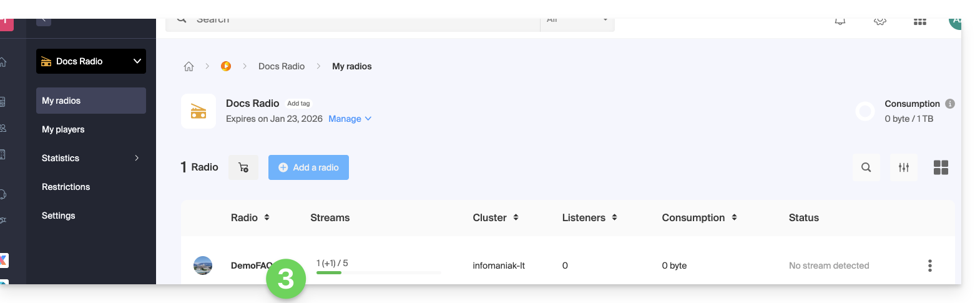Click the Consumption info icon
The height and width of the screenshot is (303, 980).
pos(949,104)
